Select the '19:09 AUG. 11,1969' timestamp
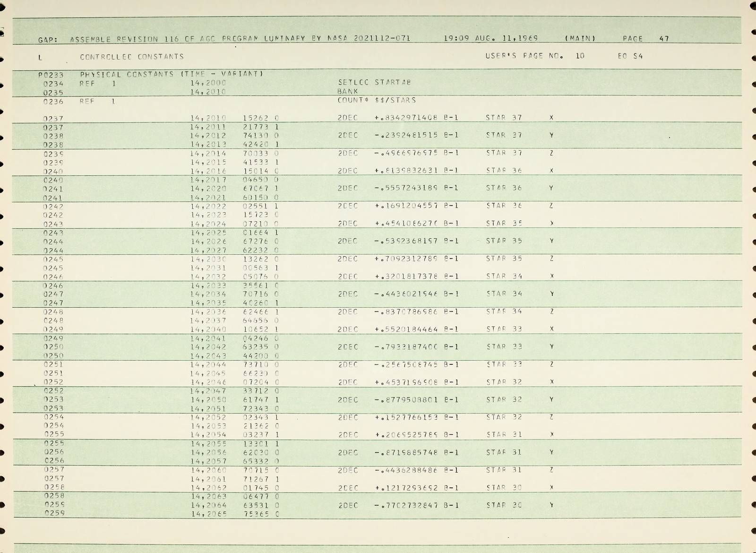756x553 pixels. point(491,39)
